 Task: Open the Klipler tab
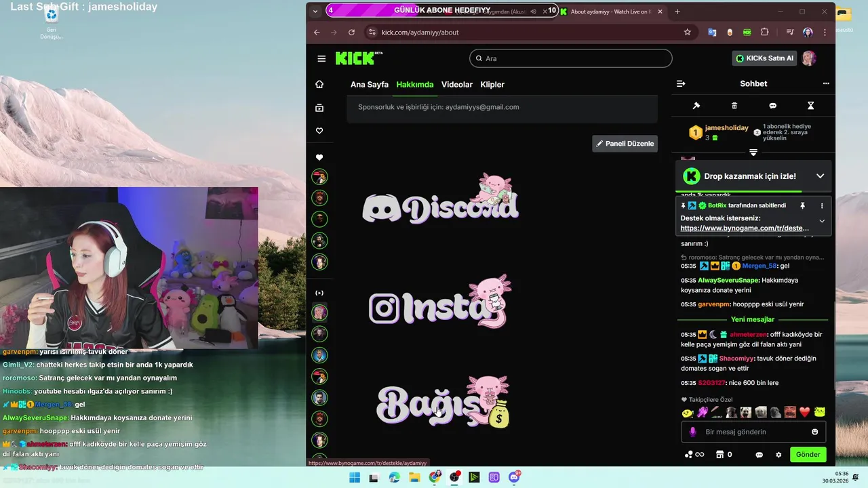(x=492, y=85)
